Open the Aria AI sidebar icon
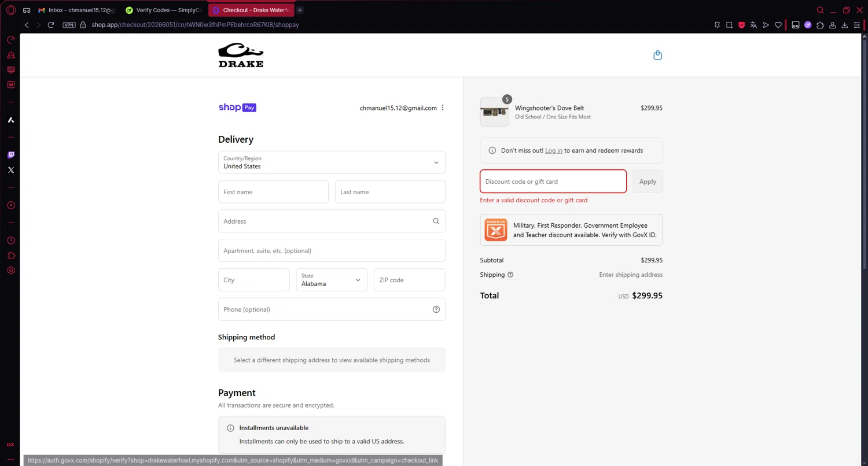This screenshot has height=466, width=868. click(10, 120)
